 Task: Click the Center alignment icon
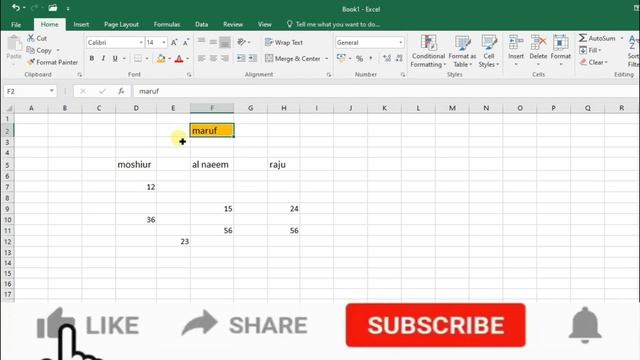213,58
